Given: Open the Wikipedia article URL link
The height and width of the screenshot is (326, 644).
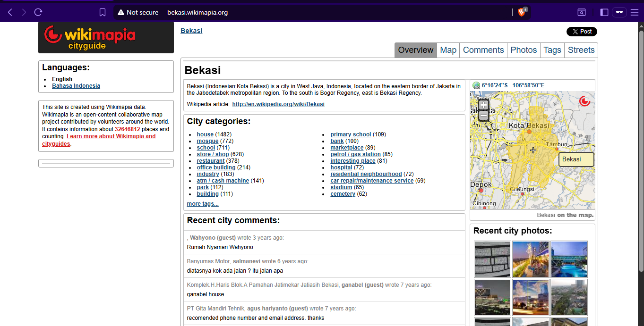Looking at the screenshot, I should click(278, 104).
